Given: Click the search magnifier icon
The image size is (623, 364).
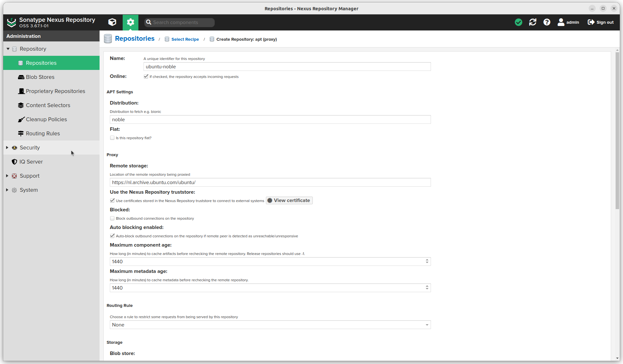Looking at the screenshot, I should pyautogui.click(x=148, y=22).
